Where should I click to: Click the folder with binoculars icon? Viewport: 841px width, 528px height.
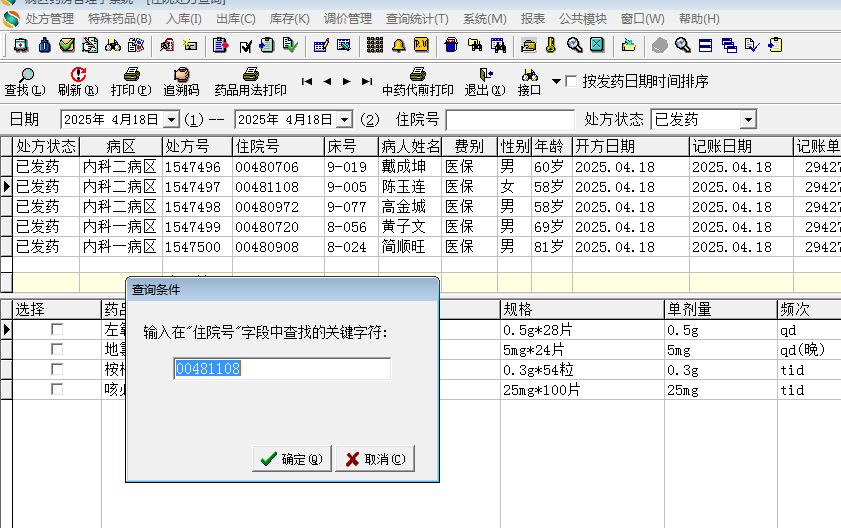475,45
